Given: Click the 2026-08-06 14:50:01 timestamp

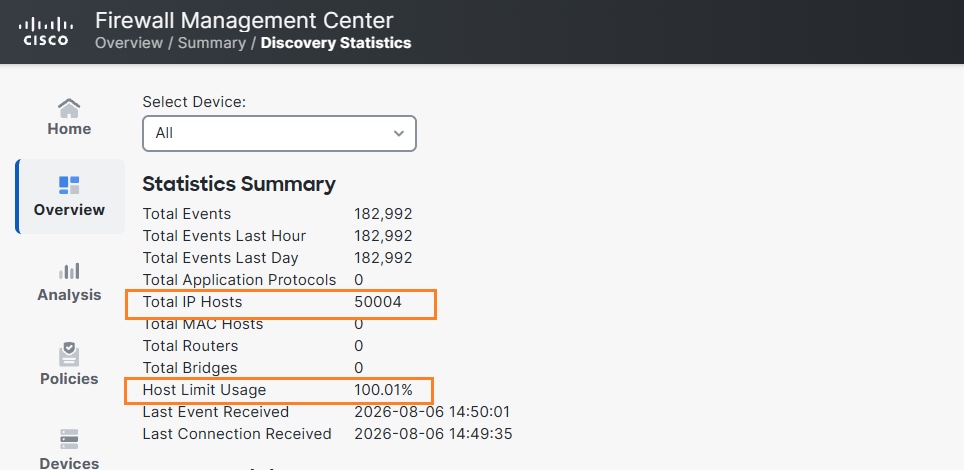Looking at the screenshot, I should [x=432, y=412].
